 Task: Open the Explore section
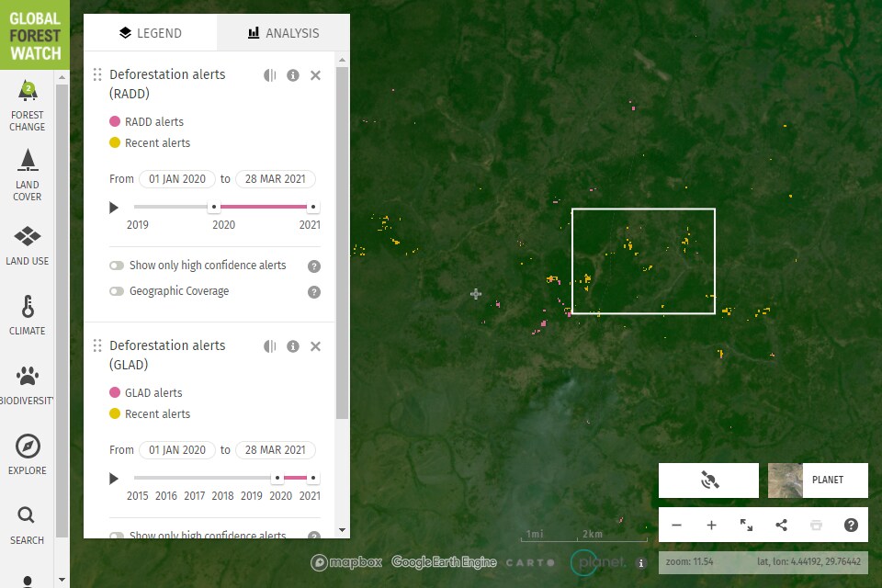click(x=27, y=455)
